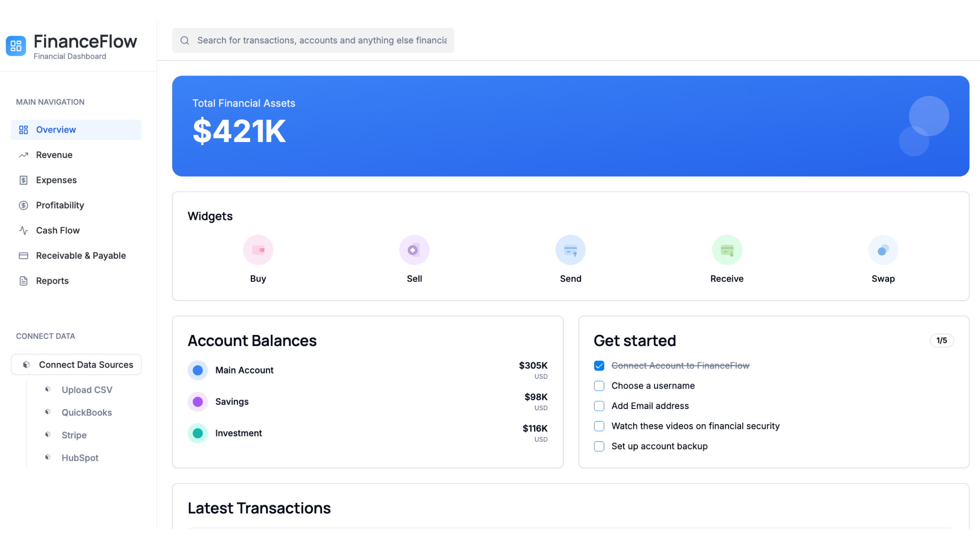
Task: Click the Buy widget wallet icon
Action: (258, 250)
